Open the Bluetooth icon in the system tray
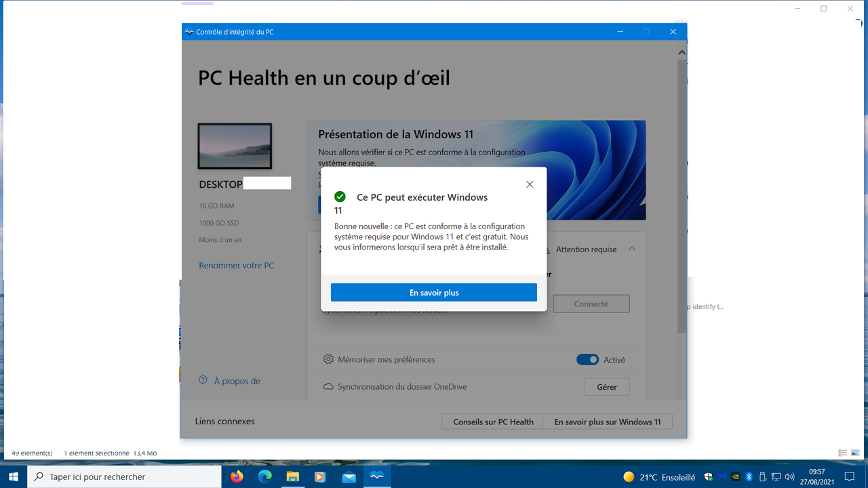 click(748, 476)
